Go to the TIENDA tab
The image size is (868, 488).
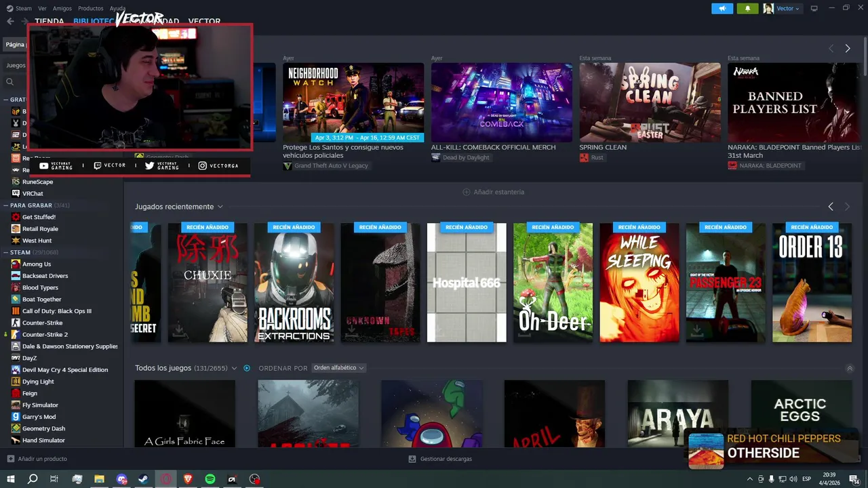pos(49,21)
